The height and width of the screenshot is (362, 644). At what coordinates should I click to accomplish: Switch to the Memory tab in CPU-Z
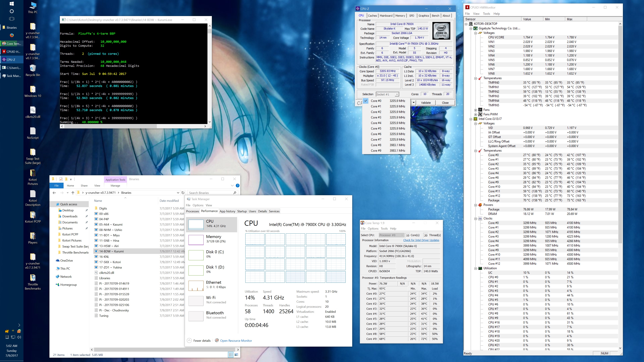pos(400,15)
